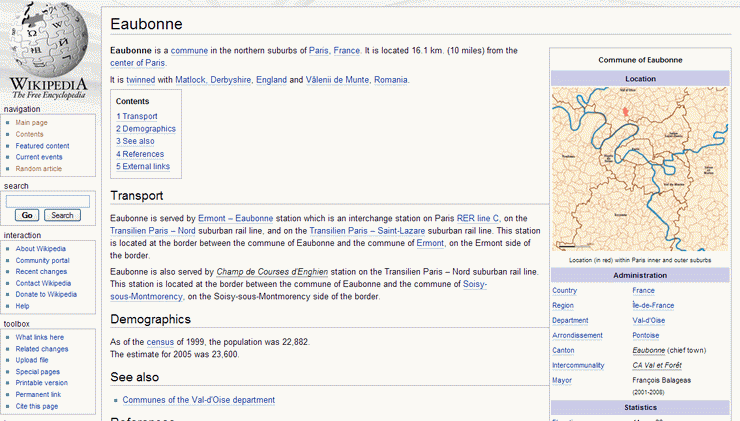
Task: Click the Eaubonne location map image
Action: pyautogui.click(x=640, y=169)
